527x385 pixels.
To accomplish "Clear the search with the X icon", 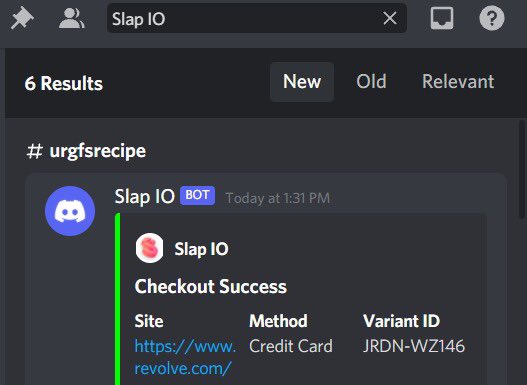I will click(390, 18).
